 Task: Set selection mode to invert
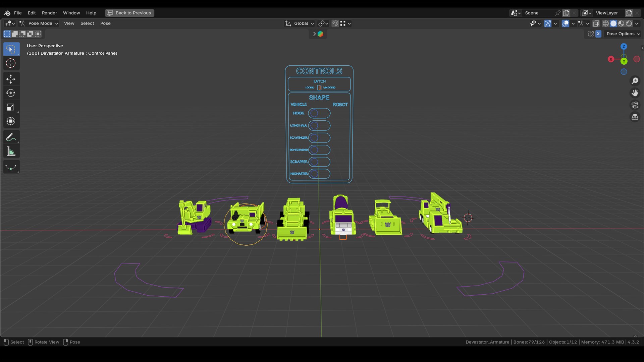30,34
